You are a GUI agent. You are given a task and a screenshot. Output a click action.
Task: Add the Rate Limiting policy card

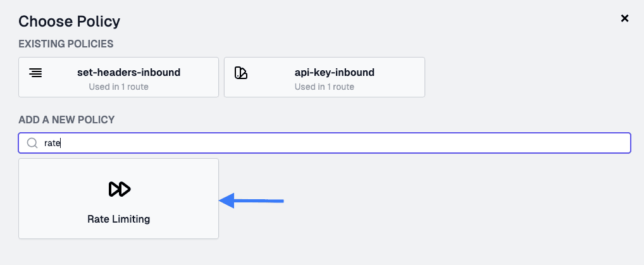(x=119, y=199)
